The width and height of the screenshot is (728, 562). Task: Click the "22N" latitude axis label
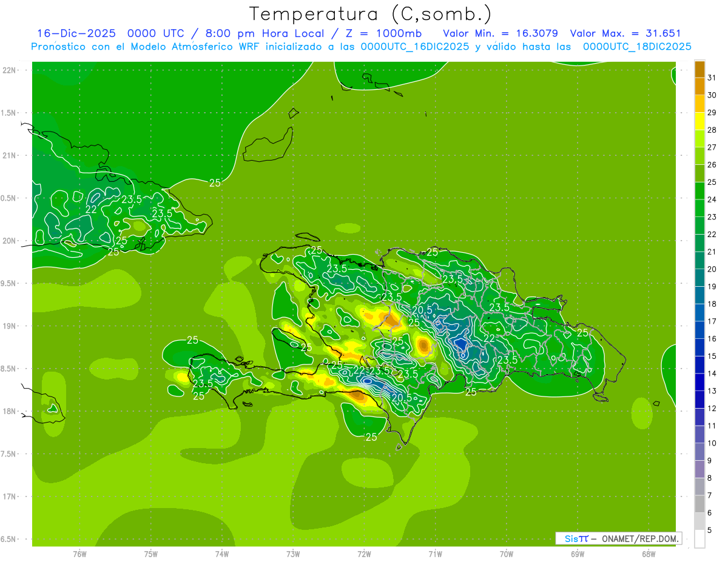point(9,70)
